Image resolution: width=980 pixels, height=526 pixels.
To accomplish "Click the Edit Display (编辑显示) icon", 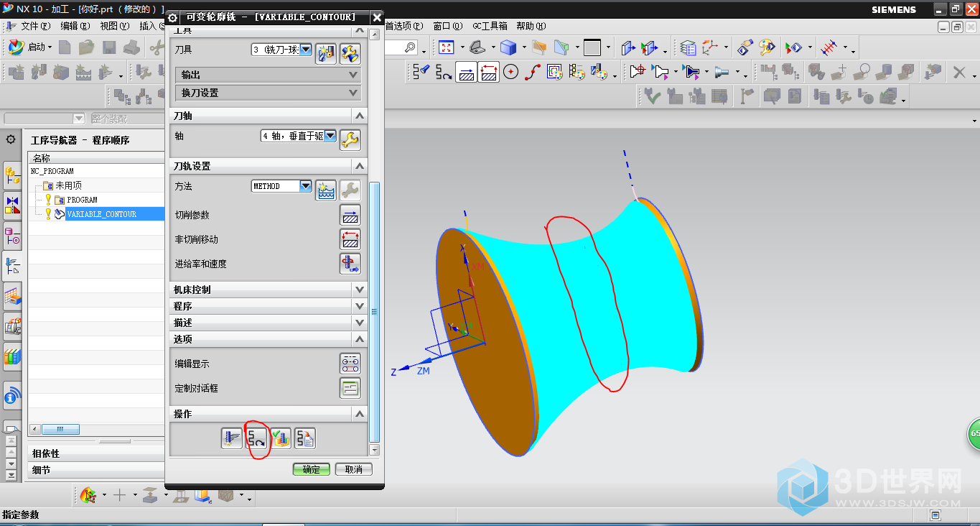I will coord(350,364).
